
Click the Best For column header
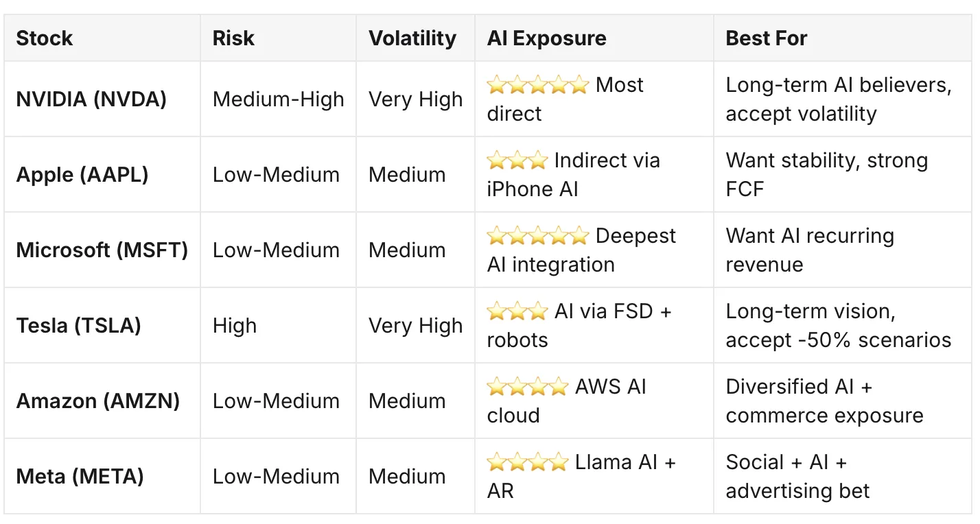point(767,38)
